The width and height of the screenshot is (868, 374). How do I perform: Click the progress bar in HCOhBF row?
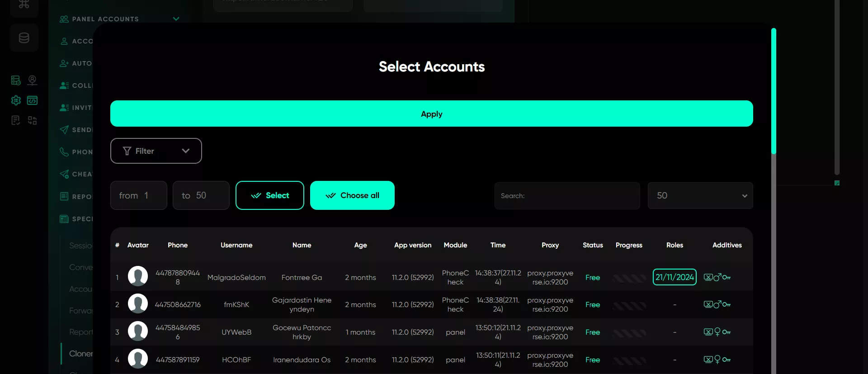[629, 360]
